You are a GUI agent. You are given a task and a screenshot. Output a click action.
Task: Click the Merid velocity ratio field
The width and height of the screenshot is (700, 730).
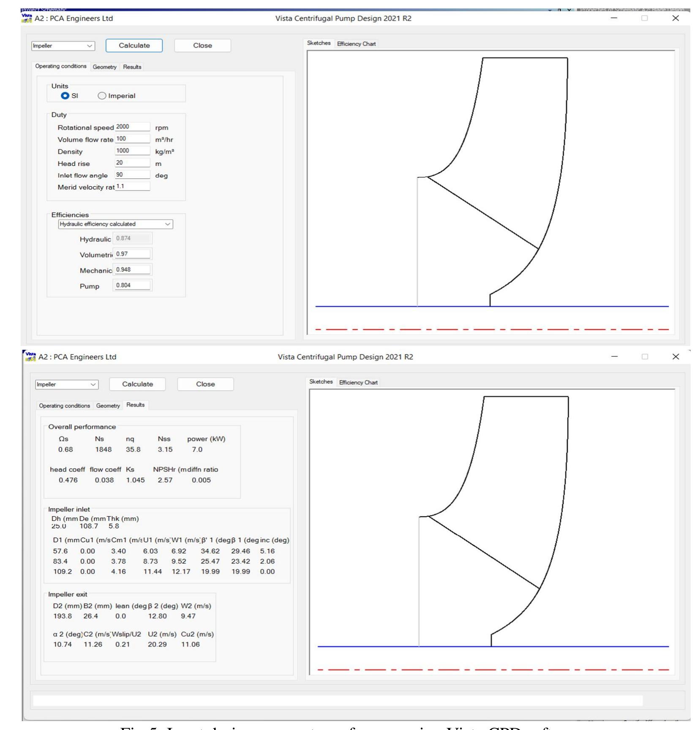(x=132, y=186)
